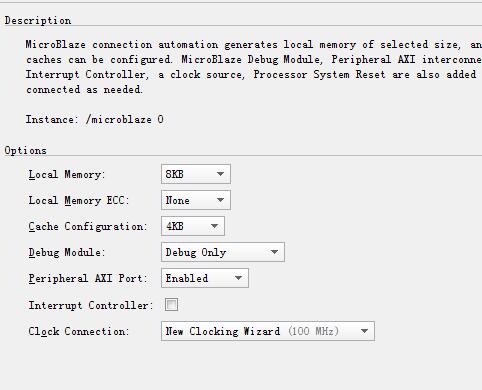
Task: Click the Options section heading
Action: pyautogui.click(x=25, y=151)
